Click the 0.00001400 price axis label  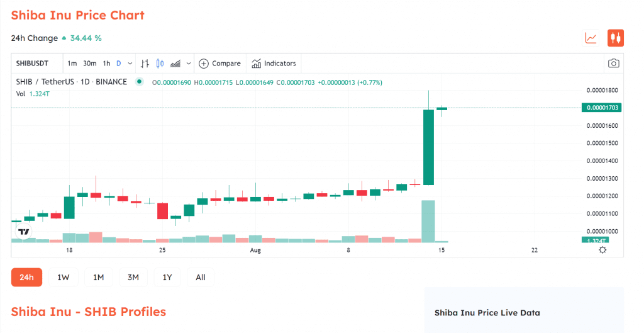602,161
